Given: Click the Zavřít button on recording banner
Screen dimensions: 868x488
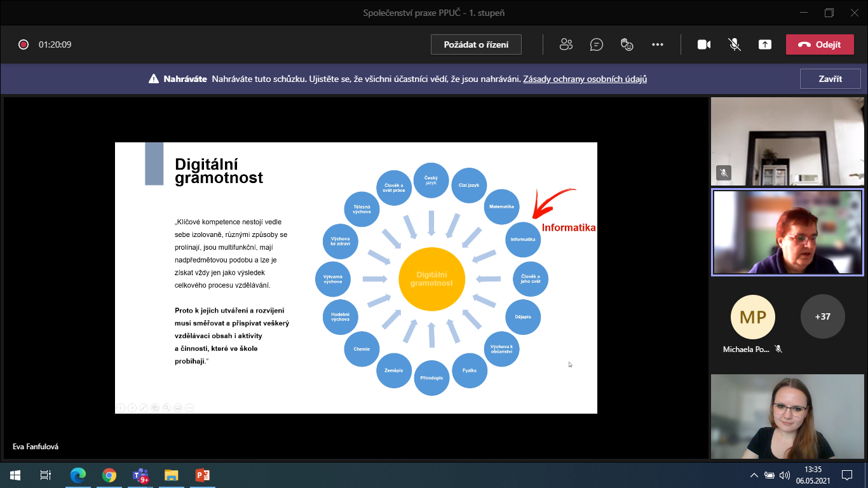Looking at the screenshot, I should point(830,79).
